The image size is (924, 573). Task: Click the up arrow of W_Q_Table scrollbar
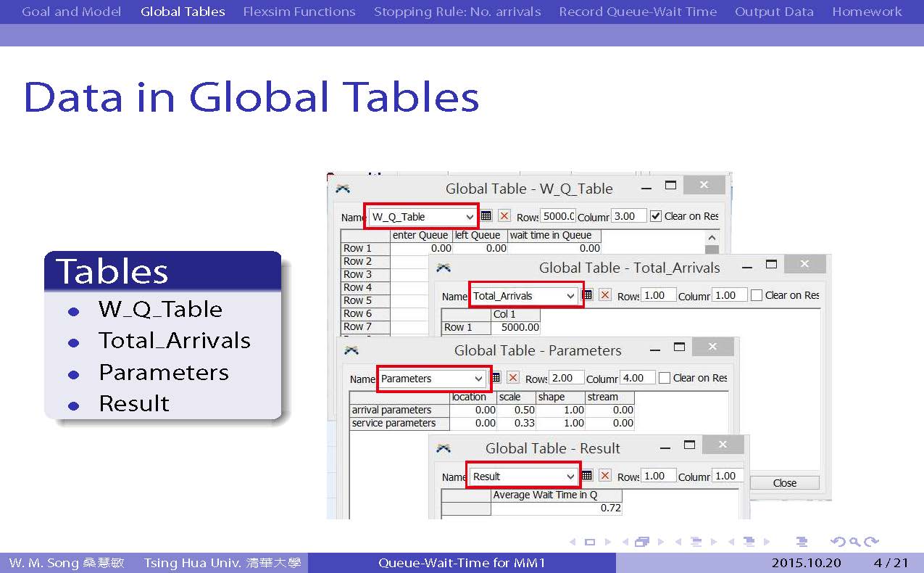712,238
